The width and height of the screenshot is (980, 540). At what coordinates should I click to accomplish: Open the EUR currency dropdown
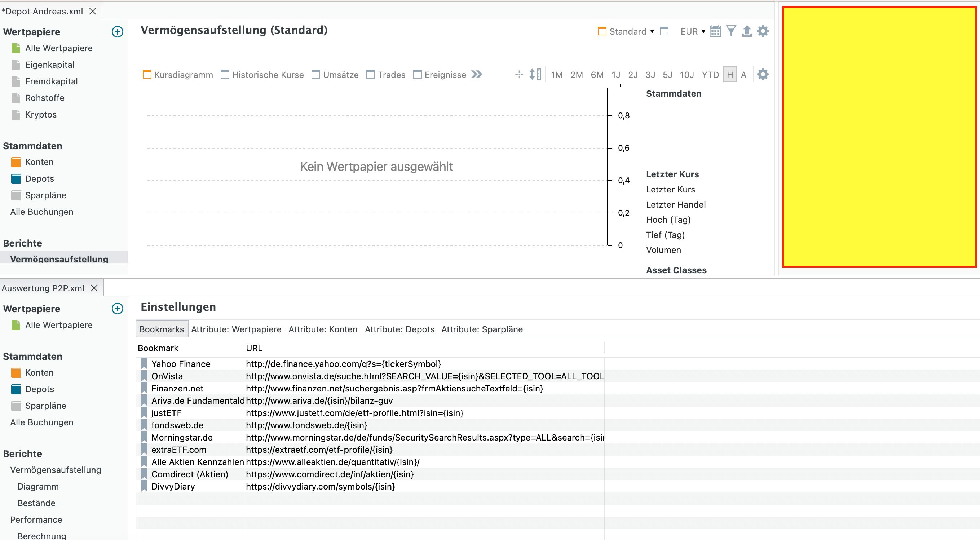tap(693, 32)
